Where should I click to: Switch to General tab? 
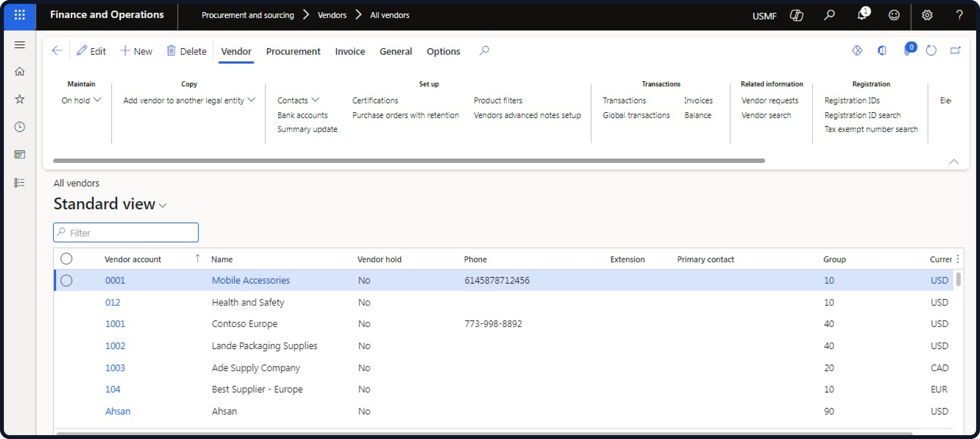pyautogui.click(x=396, y=51)
